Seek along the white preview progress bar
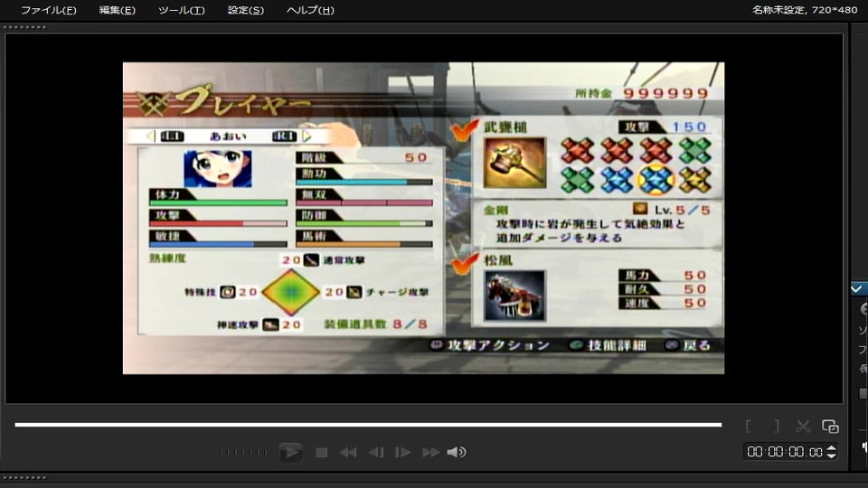This screenshot has width=868, height=488. (368, 425)
